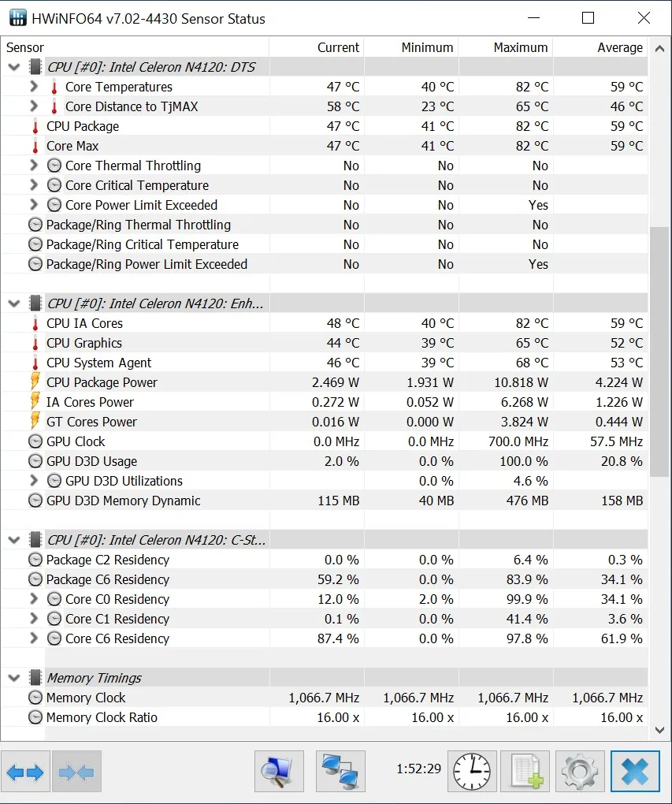Select the Memory Clock Ratio row

(x=102, y=717)
